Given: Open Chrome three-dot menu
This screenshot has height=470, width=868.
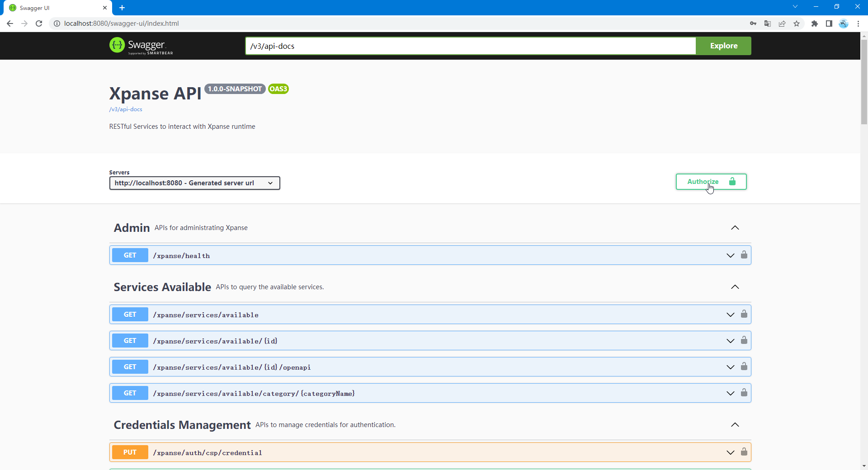Looking at the screenshot, I should click(858, 23).
